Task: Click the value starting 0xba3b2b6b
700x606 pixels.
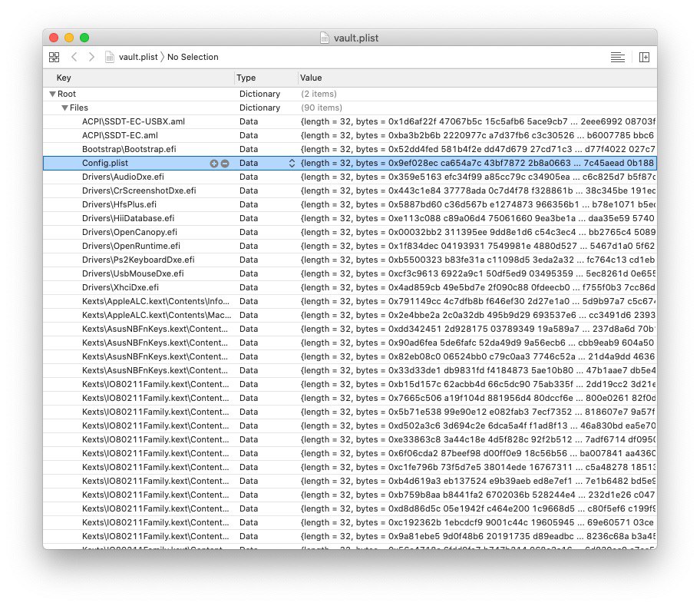Action: coord(477,135)
